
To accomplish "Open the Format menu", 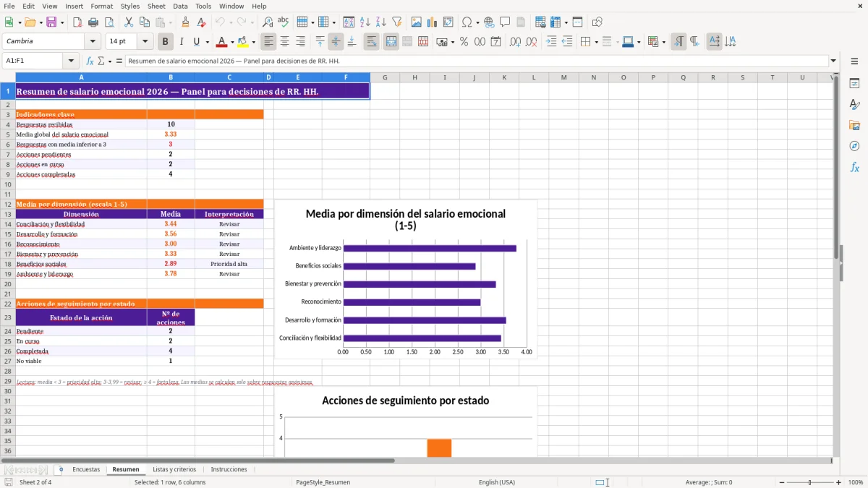I will click(x=101, y=6).
